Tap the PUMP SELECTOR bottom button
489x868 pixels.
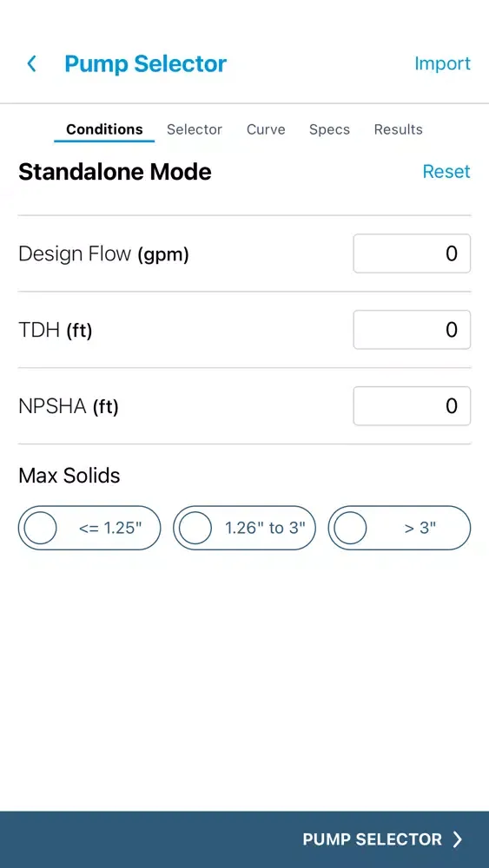coord(382,839)
